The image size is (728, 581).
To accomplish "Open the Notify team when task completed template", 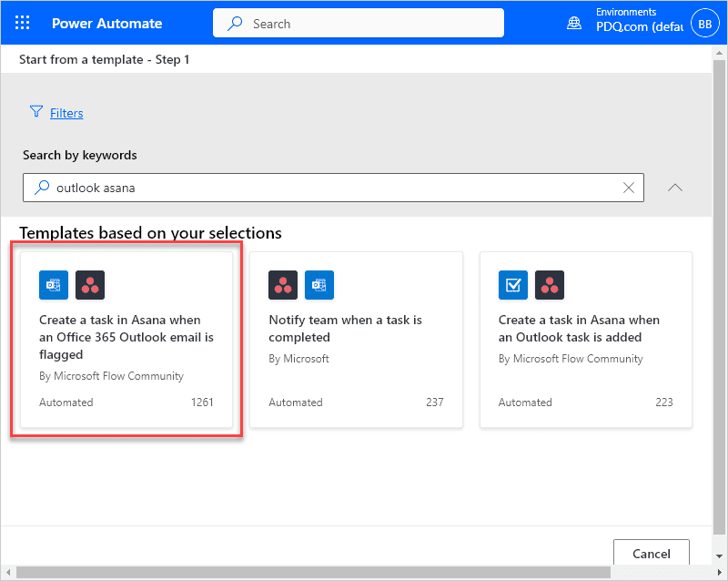I will pos(356,341).
